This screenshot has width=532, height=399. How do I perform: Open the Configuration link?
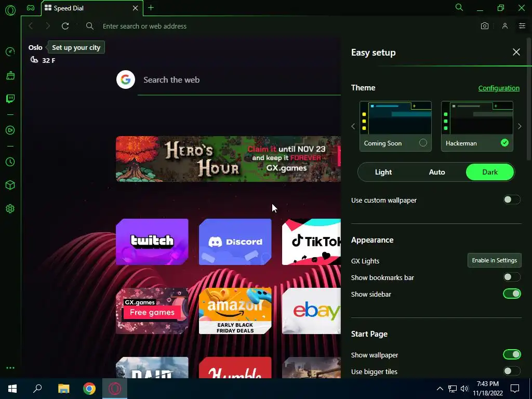[499, 88]
